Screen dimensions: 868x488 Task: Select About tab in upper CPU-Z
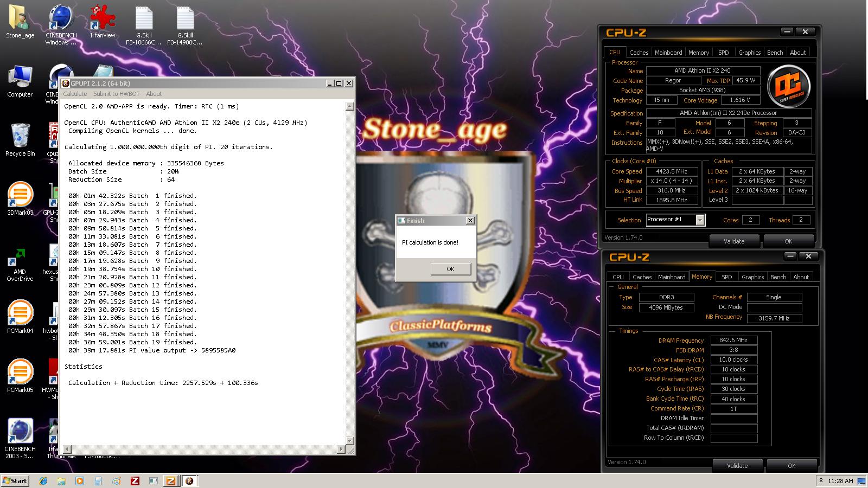coord(798,53)
